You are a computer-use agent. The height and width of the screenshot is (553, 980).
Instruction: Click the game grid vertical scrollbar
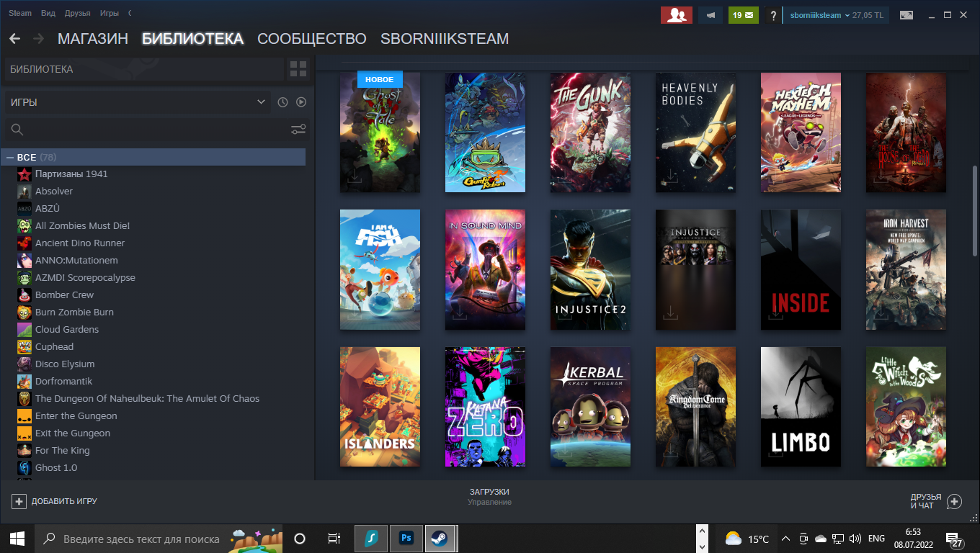coord(975,209)
